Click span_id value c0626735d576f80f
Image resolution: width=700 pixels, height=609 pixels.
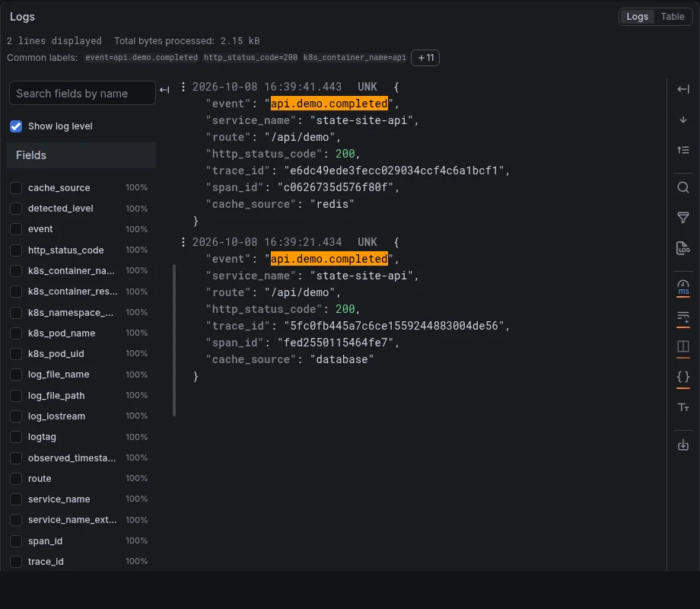point(336,187)
